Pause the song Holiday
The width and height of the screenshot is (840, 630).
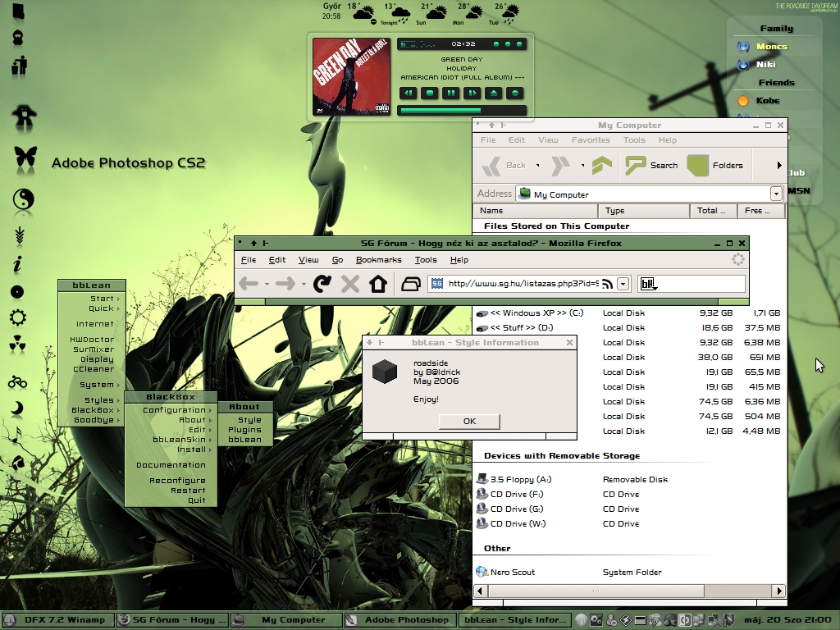pos(451,94)
